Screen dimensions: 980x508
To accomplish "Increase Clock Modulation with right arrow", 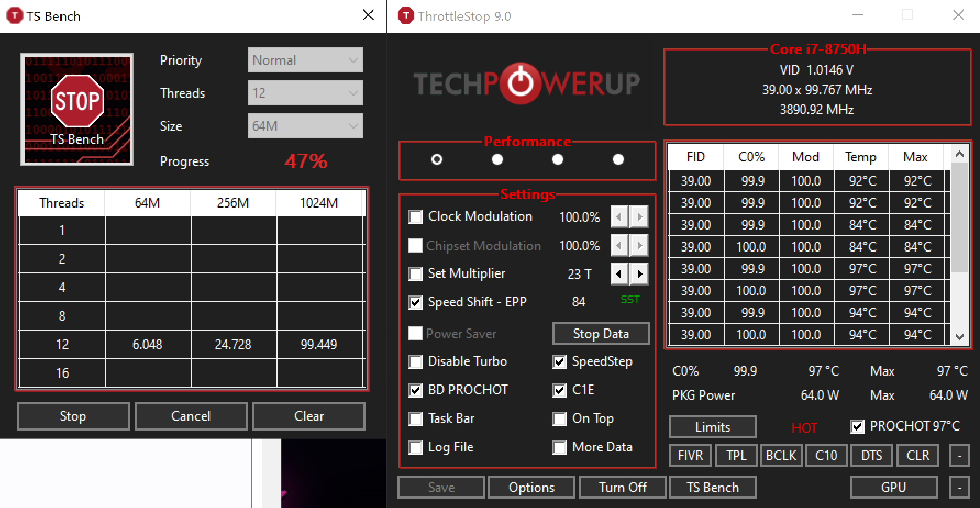I will 639,217.
